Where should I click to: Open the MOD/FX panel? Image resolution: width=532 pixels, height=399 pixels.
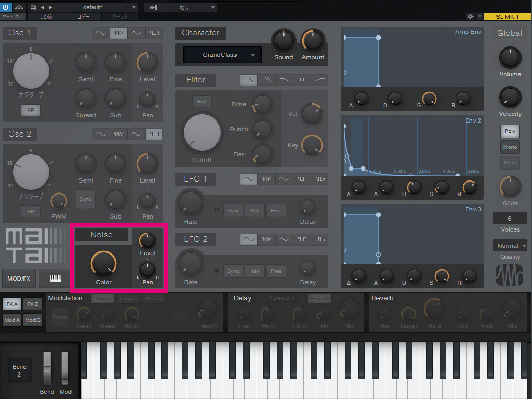(x=19, y=279)
